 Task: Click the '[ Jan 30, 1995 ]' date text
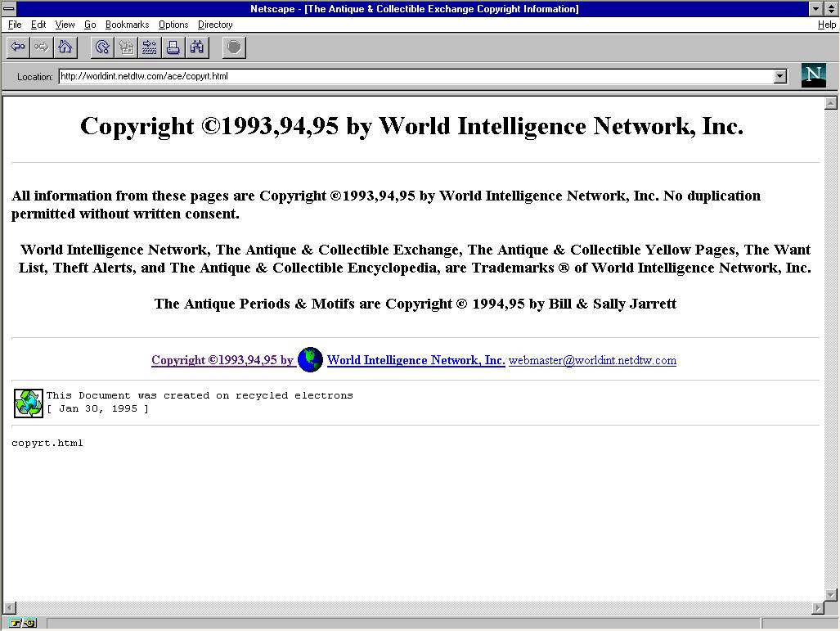tap(97, 408)
